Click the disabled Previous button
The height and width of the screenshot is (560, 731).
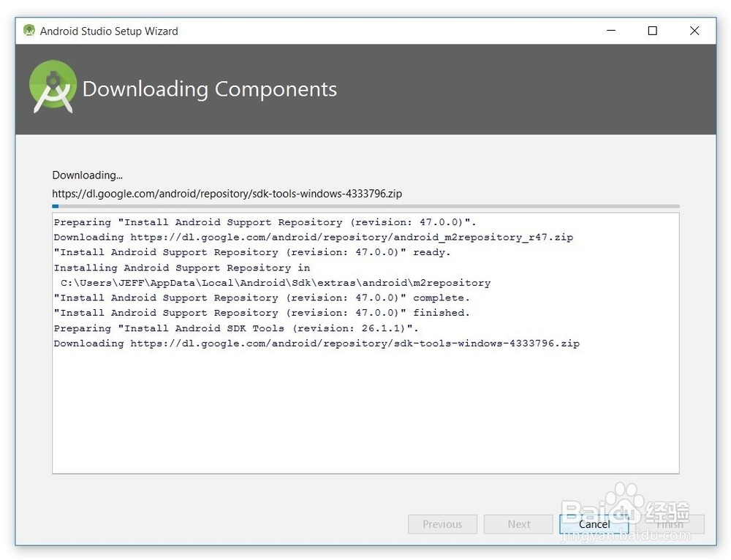[x=442, y=524]
